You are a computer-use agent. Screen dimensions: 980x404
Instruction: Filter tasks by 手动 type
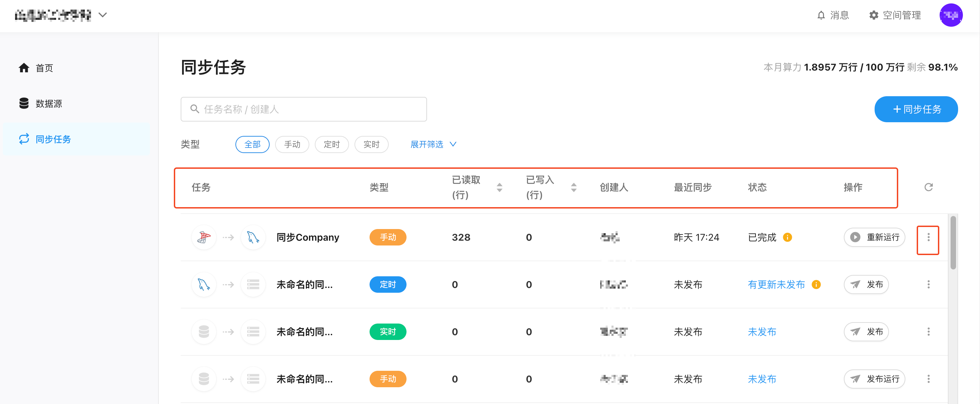[x=292, y=144]
